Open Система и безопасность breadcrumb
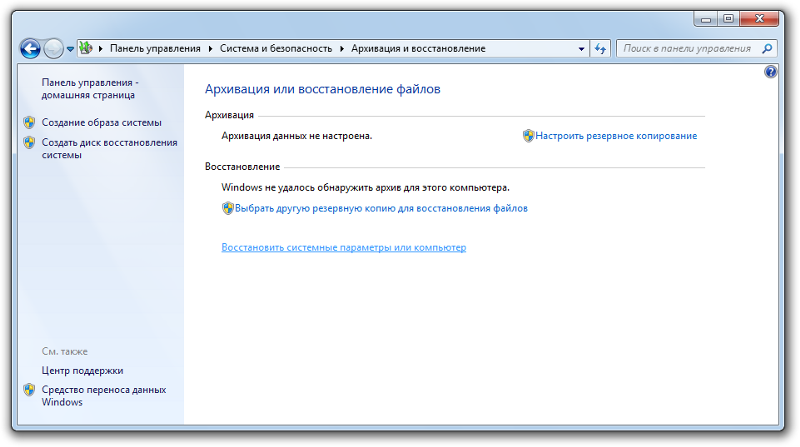This screenshot has width=800, height=447. click(276, 48)
